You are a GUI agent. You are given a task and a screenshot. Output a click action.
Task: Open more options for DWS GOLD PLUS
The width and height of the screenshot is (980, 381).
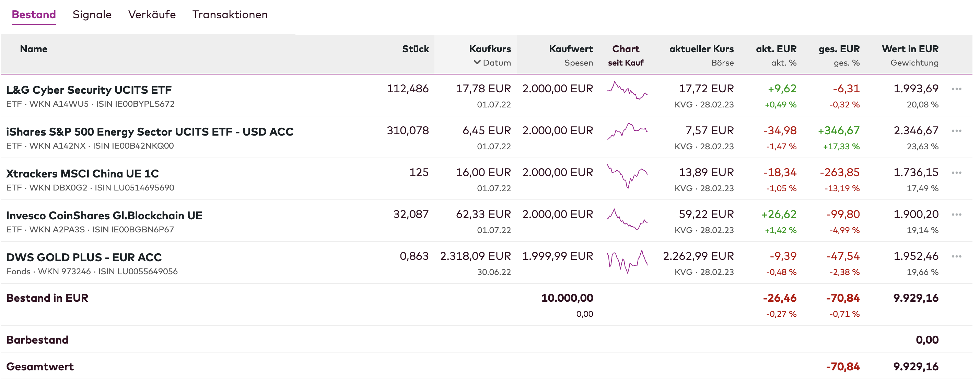(x=956, y=256)
